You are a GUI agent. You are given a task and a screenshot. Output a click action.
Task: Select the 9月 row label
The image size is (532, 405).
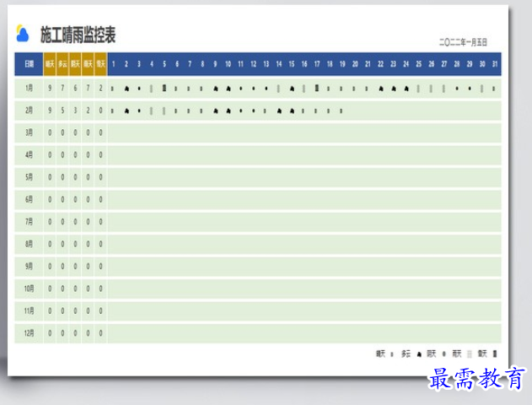click(29, 266)
